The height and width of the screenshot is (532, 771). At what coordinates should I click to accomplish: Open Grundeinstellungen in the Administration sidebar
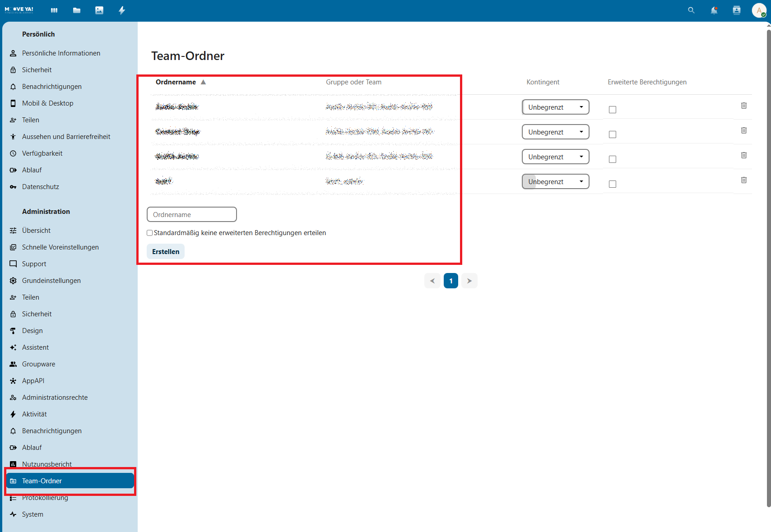[51, 281]
